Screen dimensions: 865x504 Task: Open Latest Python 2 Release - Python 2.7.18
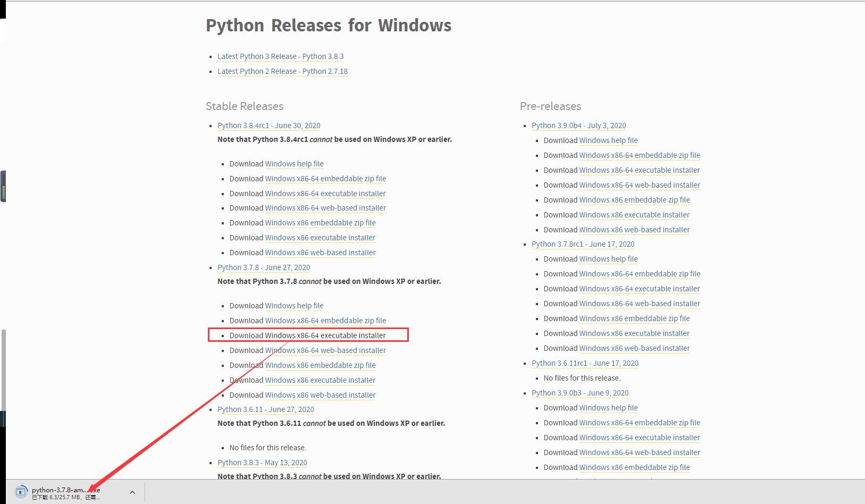click(x=282, y=71)
